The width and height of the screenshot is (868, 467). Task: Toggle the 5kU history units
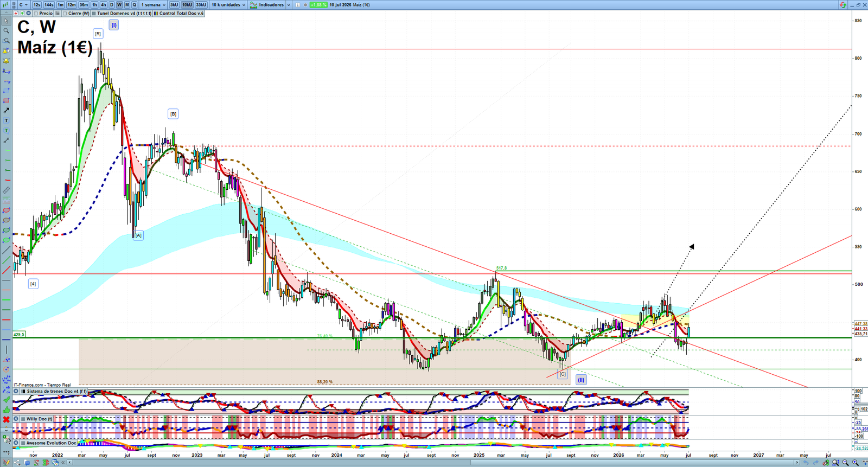(x=174, y=5)
